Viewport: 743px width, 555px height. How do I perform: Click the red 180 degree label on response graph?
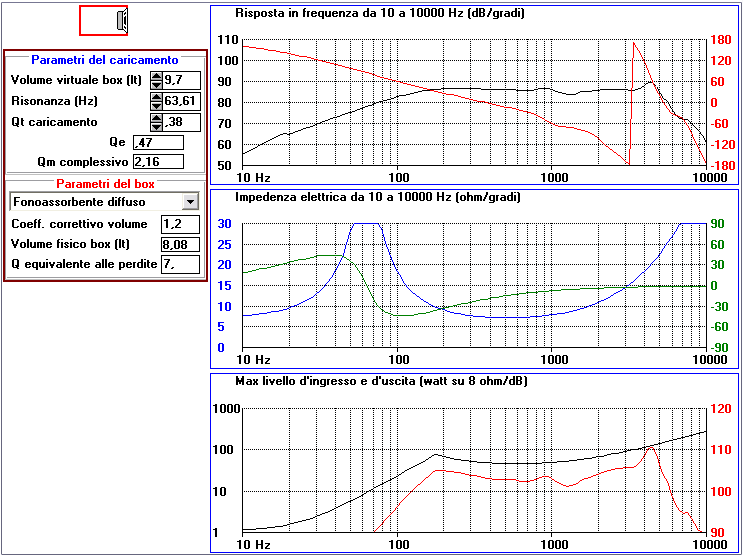(x=721, y=40)
